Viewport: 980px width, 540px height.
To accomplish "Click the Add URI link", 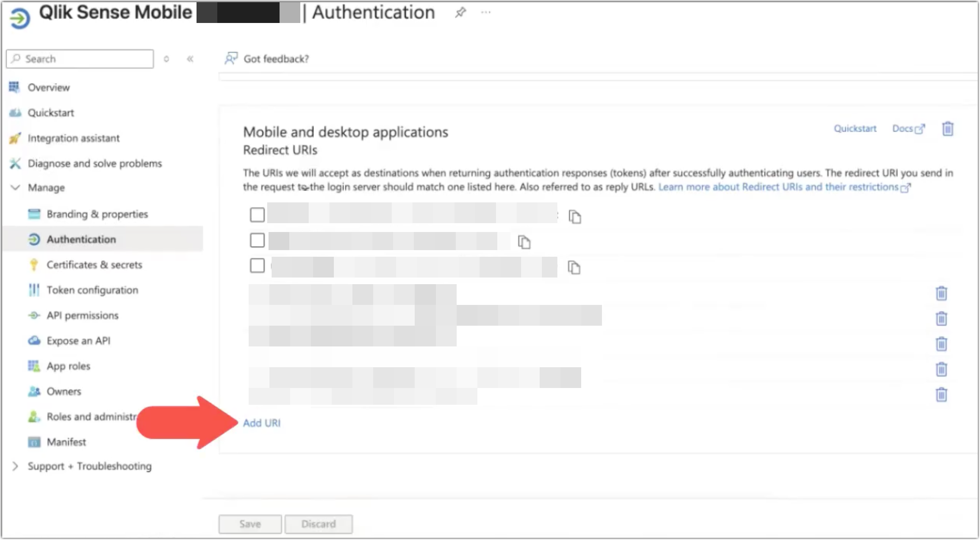I will [262, 423].
